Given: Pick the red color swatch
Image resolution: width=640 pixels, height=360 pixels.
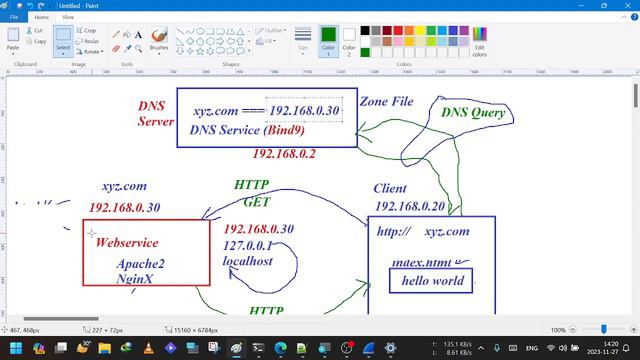Looking at the screenshot, I should pyautogui.click(x=398, y=30).
